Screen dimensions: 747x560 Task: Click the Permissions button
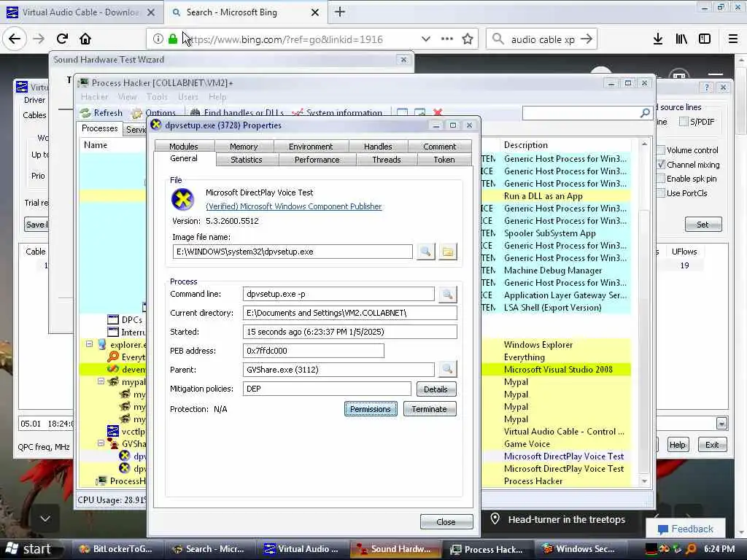click(371, 408)
